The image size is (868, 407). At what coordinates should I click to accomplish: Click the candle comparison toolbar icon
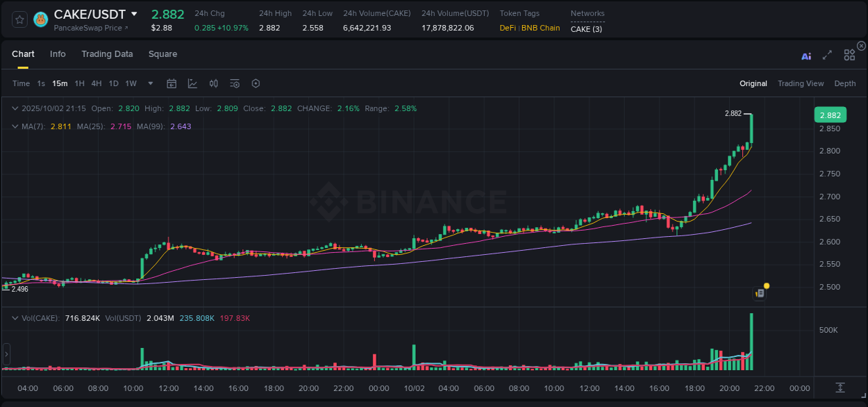pos(214,83)
